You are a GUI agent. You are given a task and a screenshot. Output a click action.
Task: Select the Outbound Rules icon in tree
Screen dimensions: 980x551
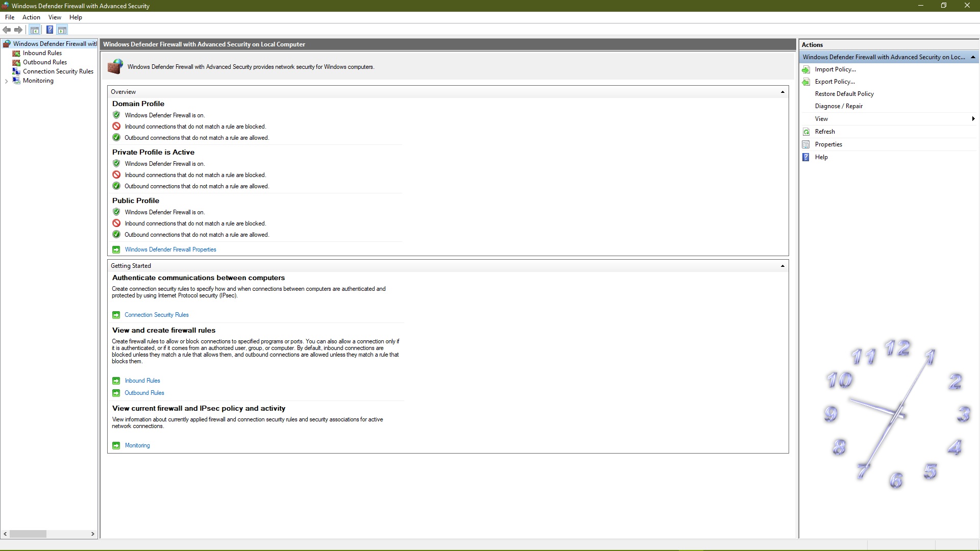(x=16, y=62)
